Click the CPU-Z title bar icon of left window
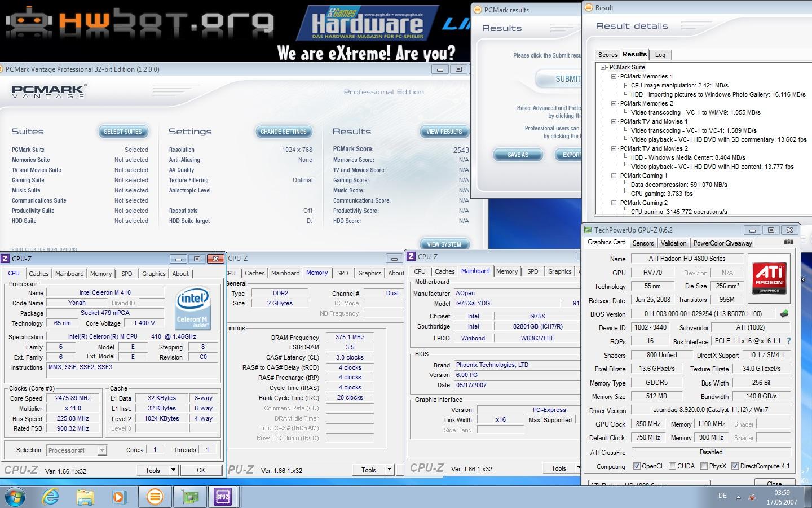 6,259
